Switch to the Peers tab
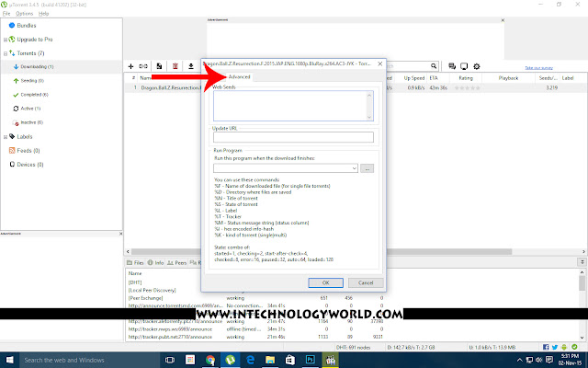Viewport: 588px width, 368px height. [x=177, y=263]
